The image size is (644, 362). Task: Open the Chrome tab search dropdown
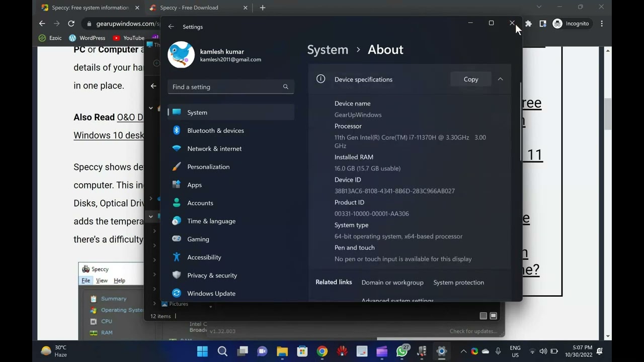click(539, 7)
